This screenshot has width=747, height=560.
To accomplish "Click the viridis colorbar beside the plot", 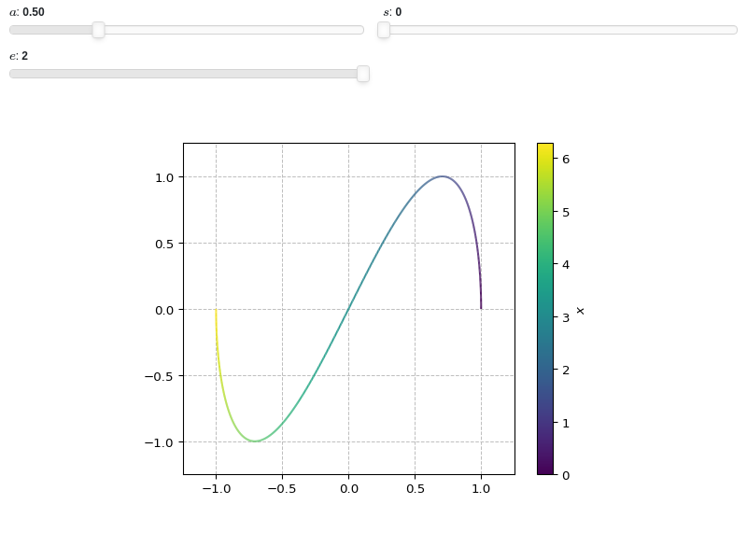I will [x=545, y=309].
